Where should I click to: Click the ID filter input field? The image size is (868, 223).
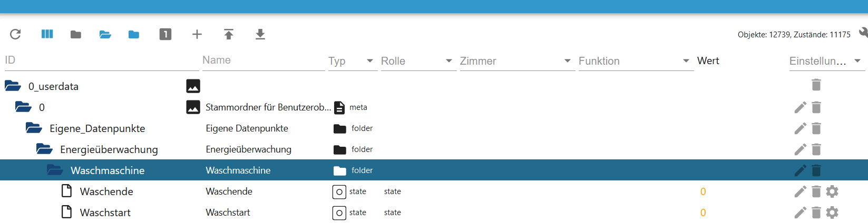click(x=101, y=60)
